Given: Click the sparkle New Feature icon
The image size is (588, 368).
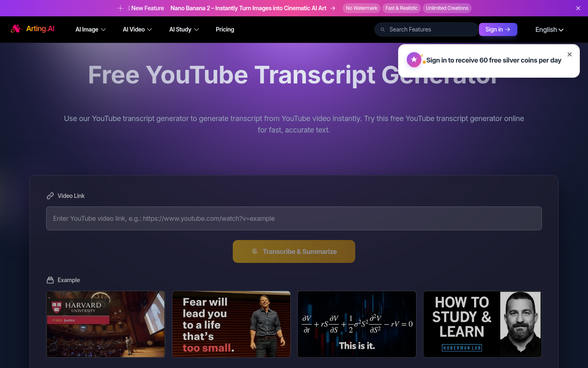Looking at the screenshot, I should (x=120, y=8).
